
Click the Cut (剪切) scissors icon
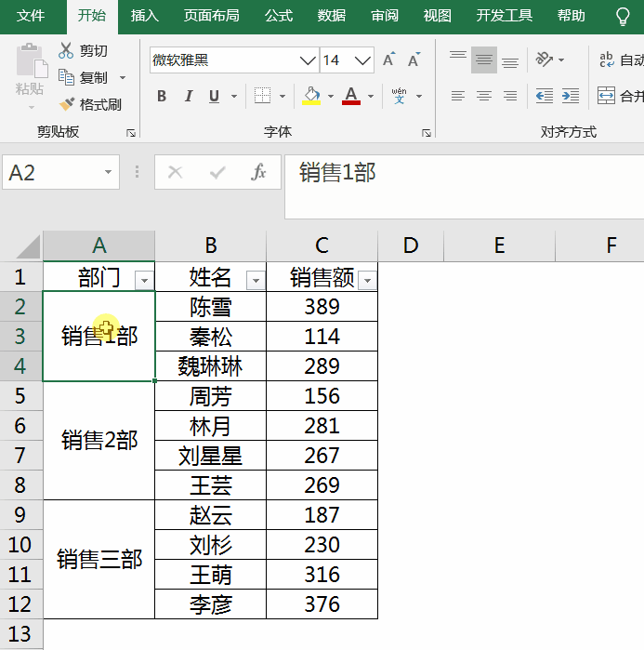click(x=65, y=50)
